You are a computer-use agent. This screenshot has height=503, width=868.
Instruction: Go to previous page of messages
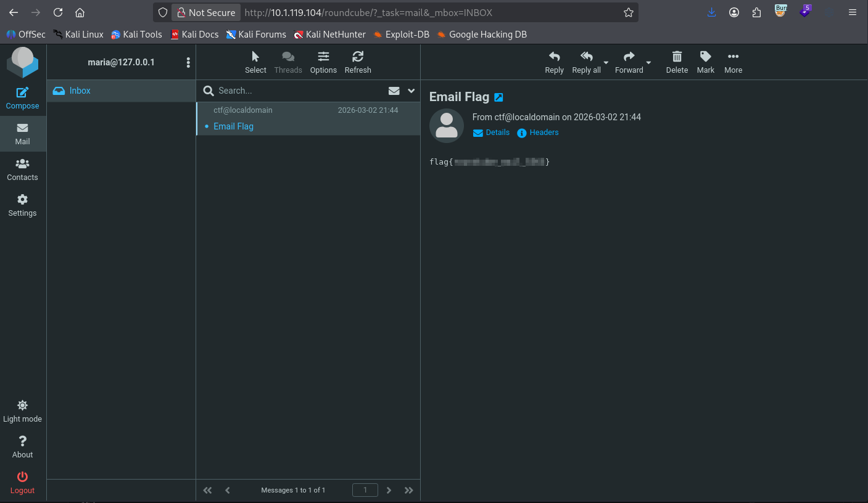[228, 490]
